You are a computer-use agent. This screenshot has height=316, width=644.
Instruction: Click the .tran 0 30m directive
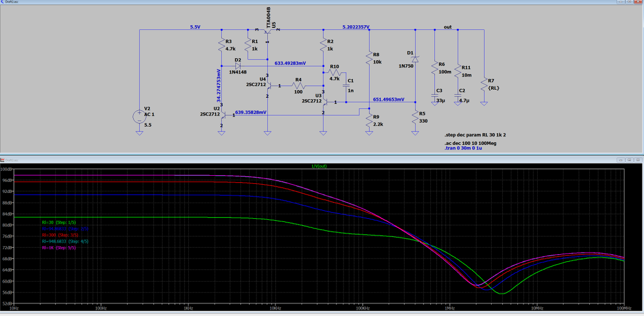point(464,148)
